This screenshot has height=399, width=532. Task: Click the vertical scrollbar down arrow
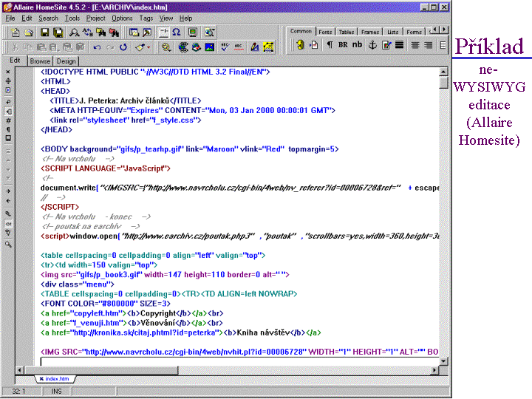click(x=443, y=361)
